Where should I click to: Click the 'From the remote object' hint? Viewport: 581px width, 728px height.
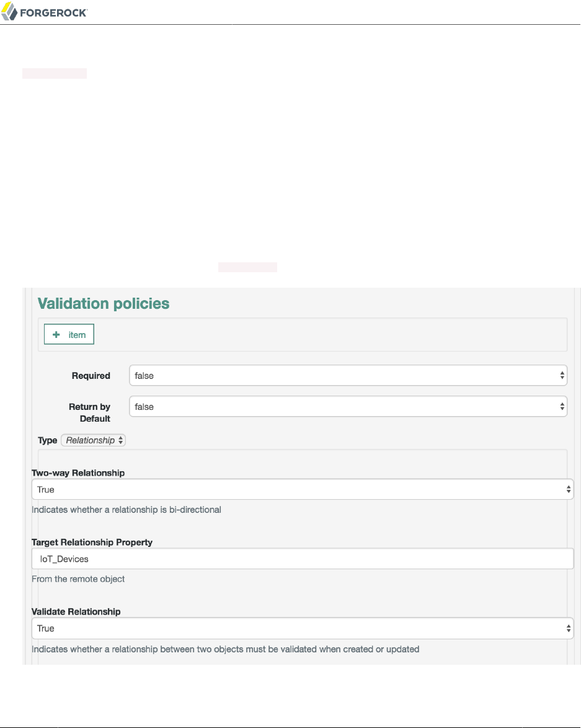click(x=78, y=579)
